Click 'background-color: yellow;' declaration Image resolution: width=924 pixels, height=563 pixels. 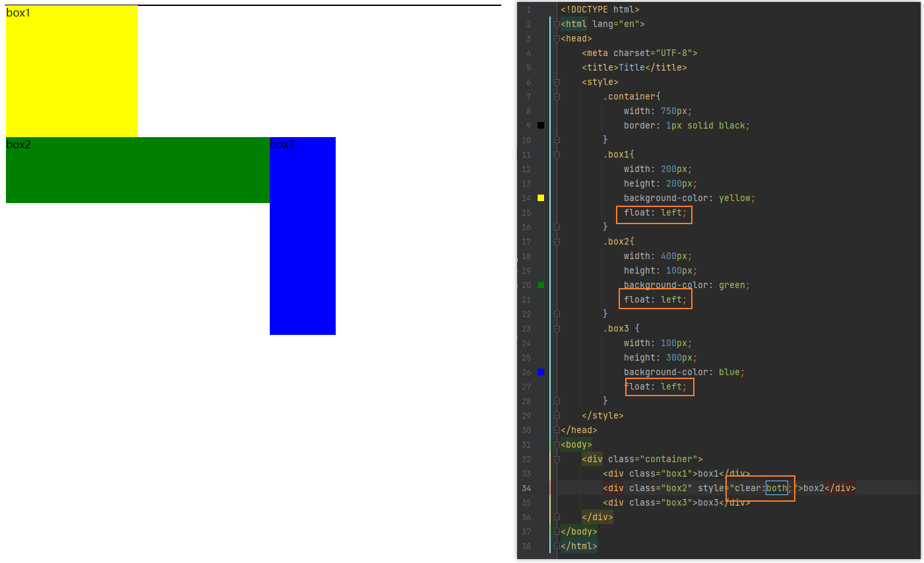[x=689, y=198]
